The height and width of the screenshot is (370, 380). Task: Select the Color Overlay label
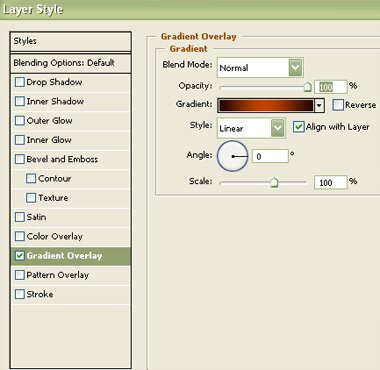click(55, 237)
